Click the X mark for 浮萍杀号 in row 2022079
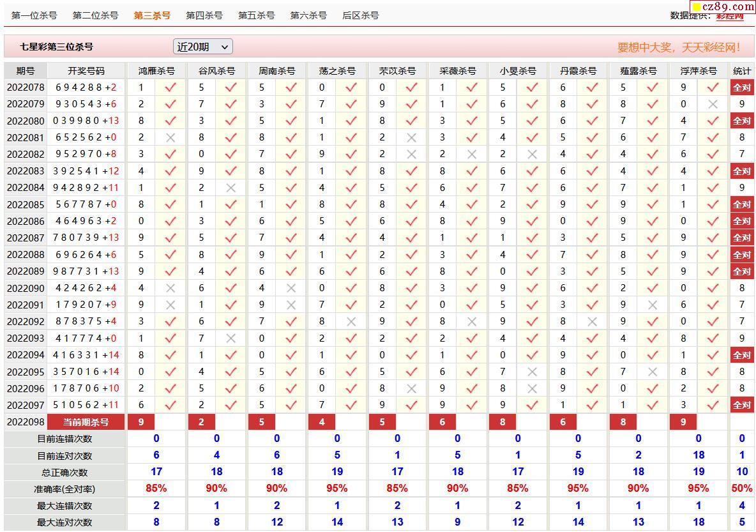Screen dimensions: 756x532 pos(713,104)
